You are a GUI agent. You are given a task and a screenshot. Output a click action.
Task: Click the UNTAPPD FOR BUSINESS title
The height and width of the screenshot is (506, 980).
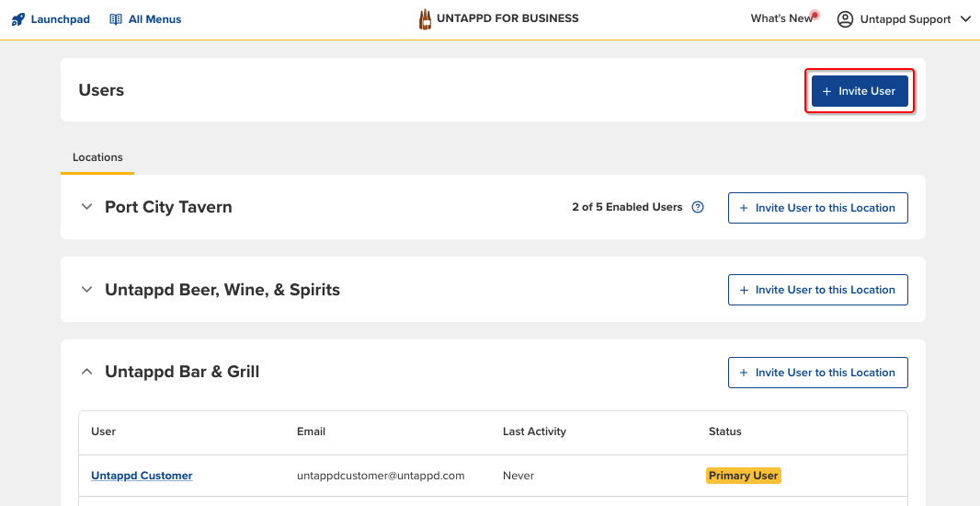pyautogui.click(x=507, y=18)
